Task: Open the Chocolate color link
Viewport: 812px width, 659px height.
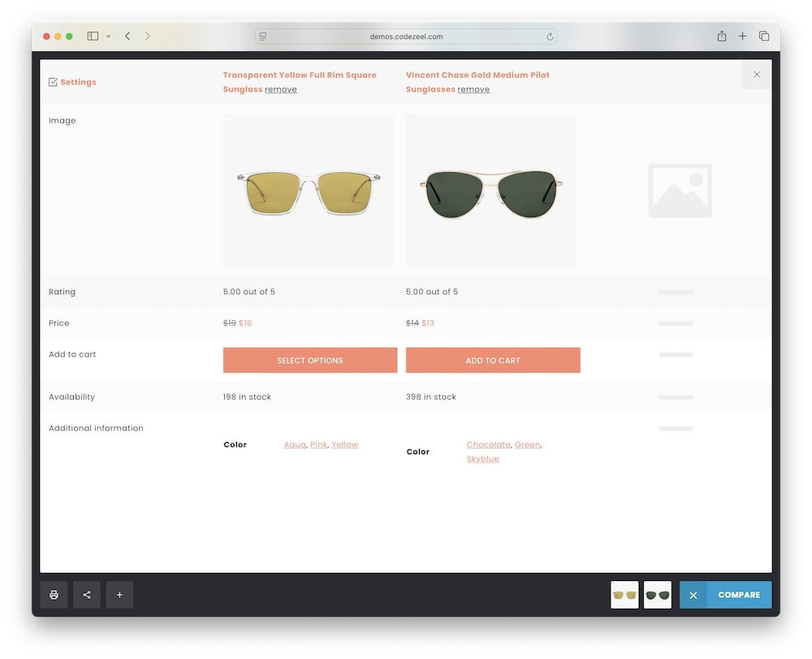Action: coord(488,444)
